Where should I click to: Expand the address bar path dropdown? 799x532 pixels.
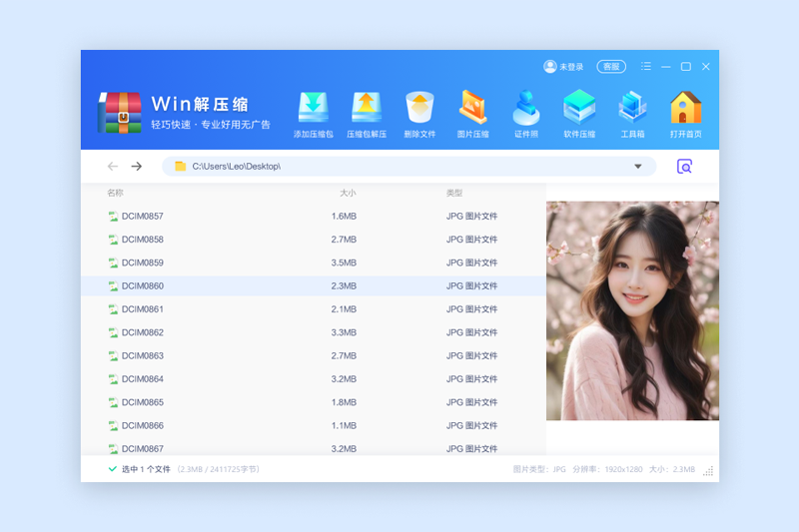coord(638,167)
